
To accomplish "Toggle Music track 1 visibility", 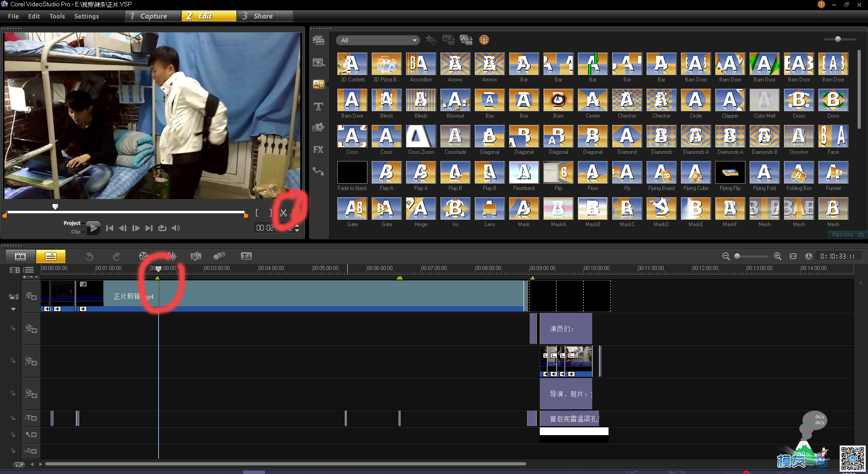I will coord(31,451).
